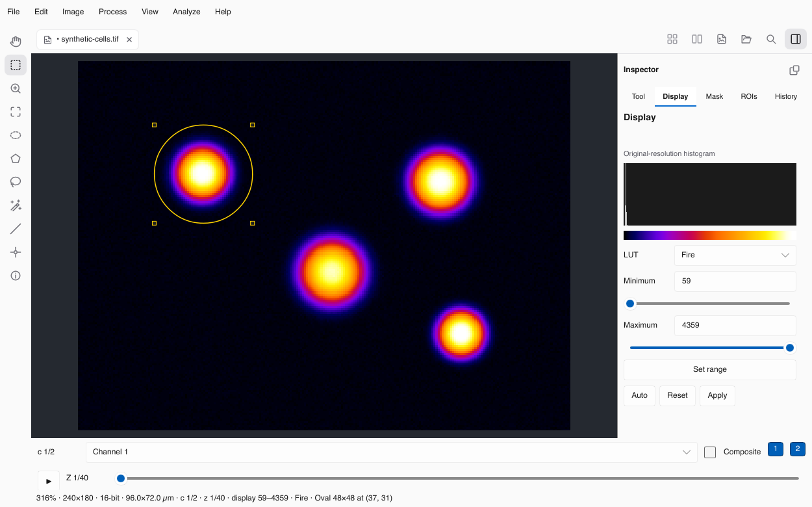812x507 pixels.
Task: Play the Z stack animation
Action: [x=49, y=481]
